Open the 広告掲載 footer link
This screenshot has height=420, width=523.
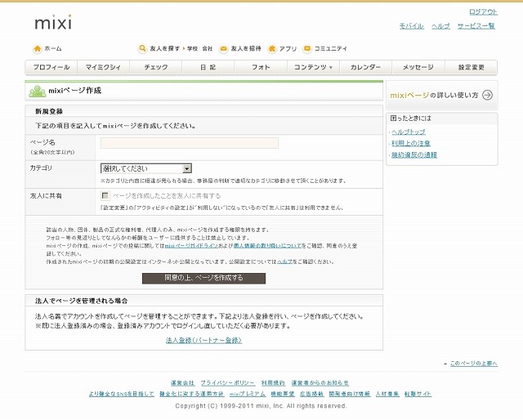(x=312, y=394)
